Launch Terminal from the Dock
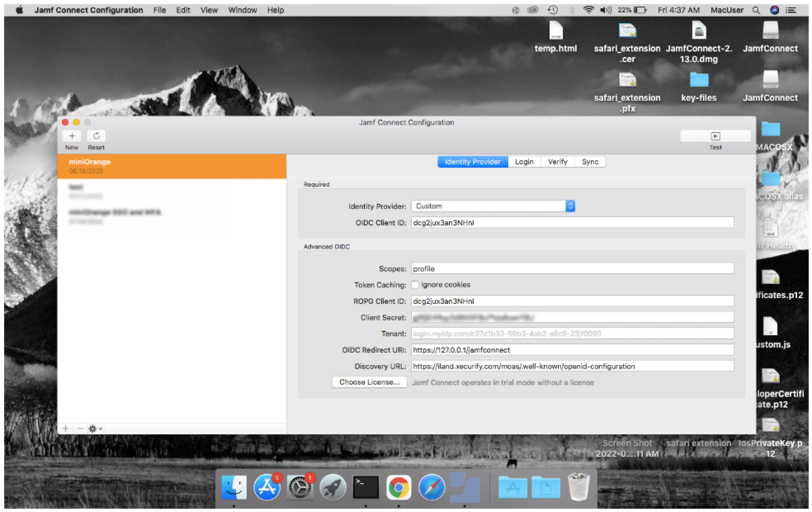 pyautogui.click(x=366, y=487)
